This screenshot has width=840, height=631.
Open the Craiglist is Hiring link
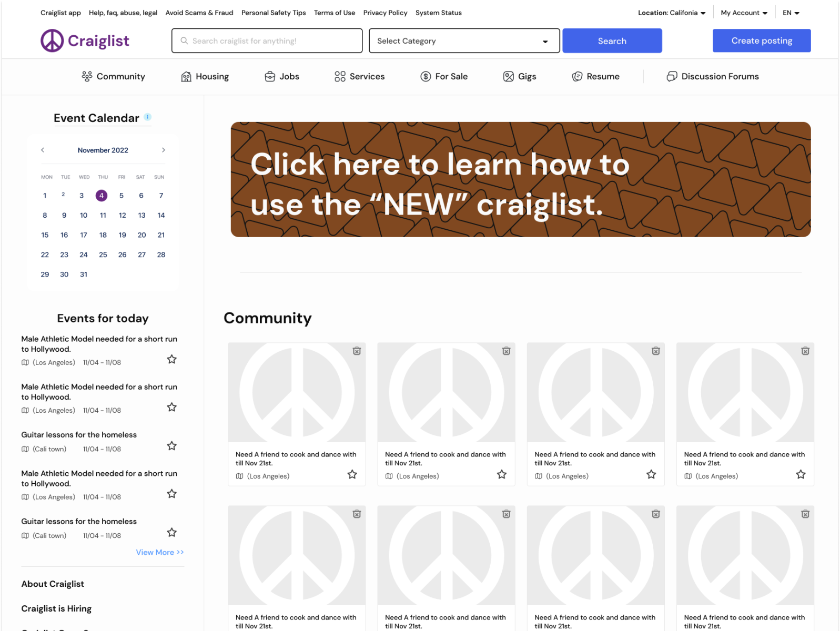[56, 608]
